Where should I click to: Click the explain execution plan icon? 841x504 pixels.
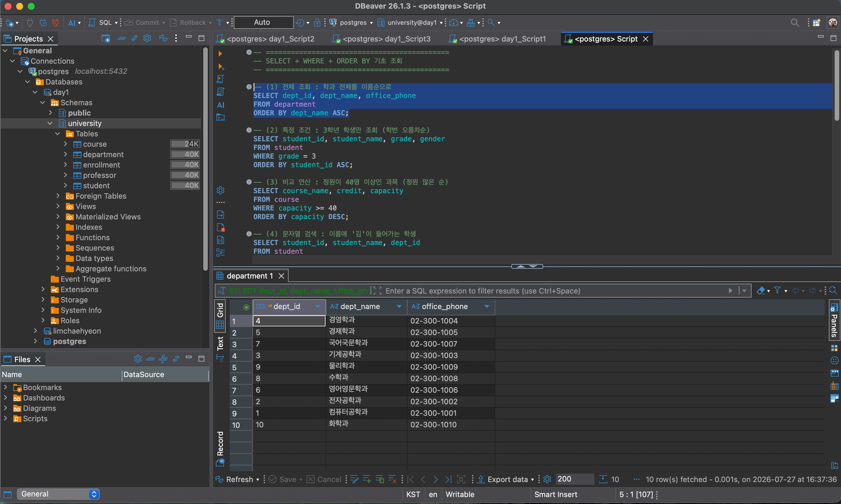220,92
